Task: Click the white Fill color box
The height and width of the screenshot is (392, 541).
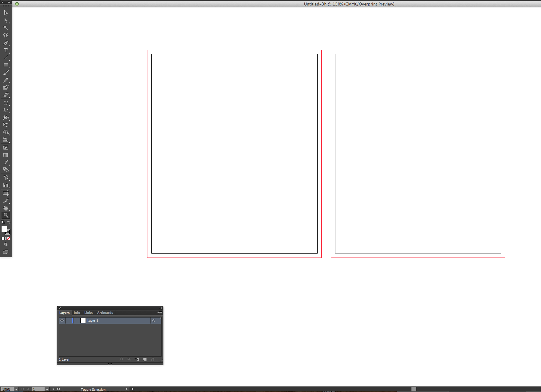Action: click(4, 229)
